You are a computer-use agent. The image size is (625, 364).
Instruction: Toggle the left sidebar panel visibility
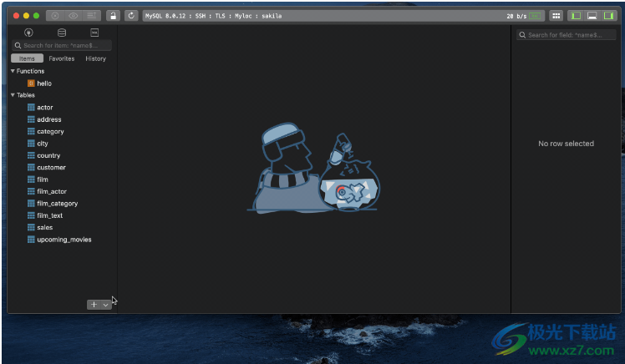click(576, 16)
